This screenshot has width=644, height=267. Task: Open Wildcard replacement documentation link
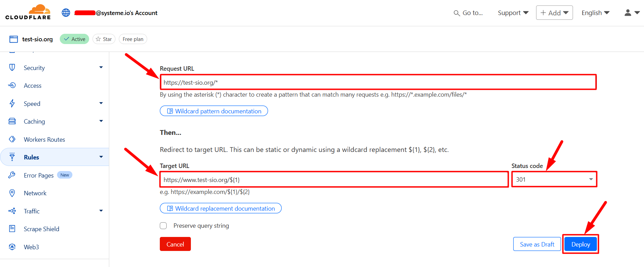(221, 208)
